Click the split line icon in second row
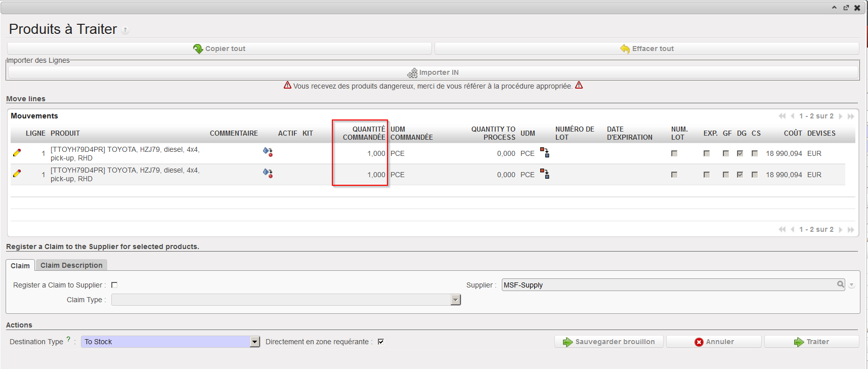This screenshot has height=369, width=868. [x=544, y=174]
